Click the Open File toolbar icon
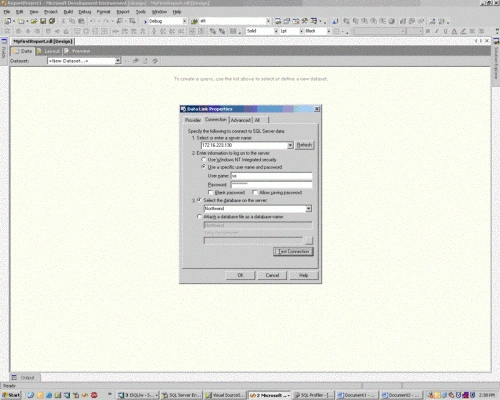The width and height of the screenshot is (500, 400). click(x=34, y=21)
